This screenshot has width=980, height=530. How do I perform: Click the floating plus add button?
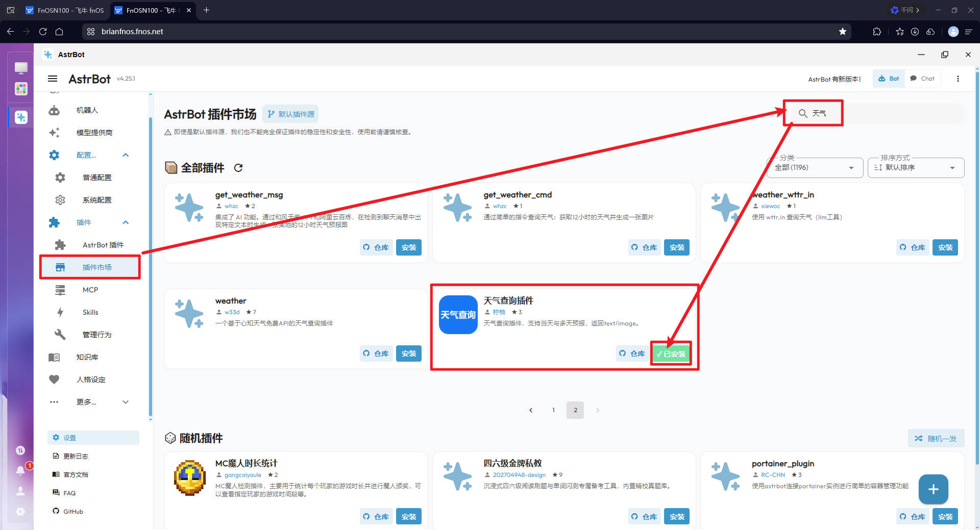click(x=934, y=489)
